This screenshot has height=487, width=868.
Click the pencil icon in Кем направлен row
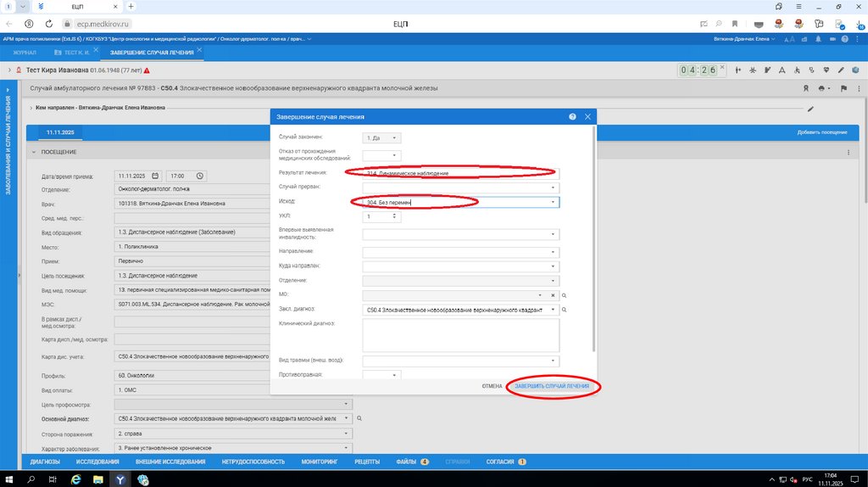[810, 109]
